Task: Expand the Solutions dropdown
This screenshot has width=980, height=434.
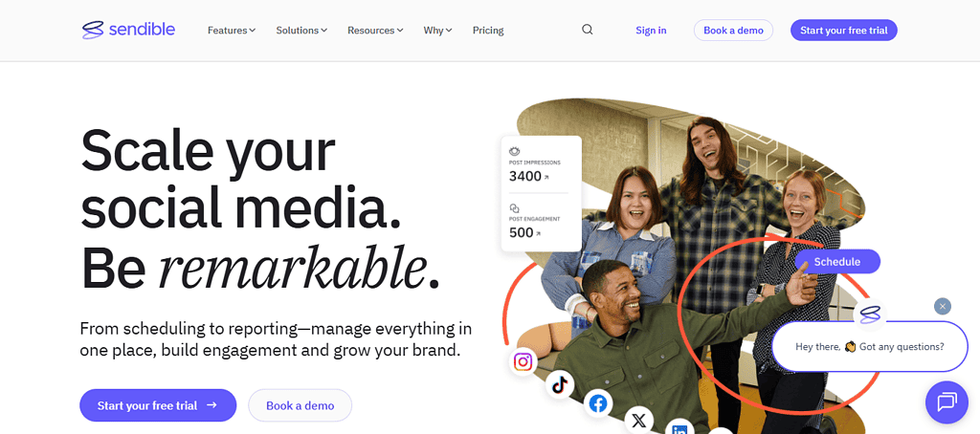Action: tap(301, 30)
